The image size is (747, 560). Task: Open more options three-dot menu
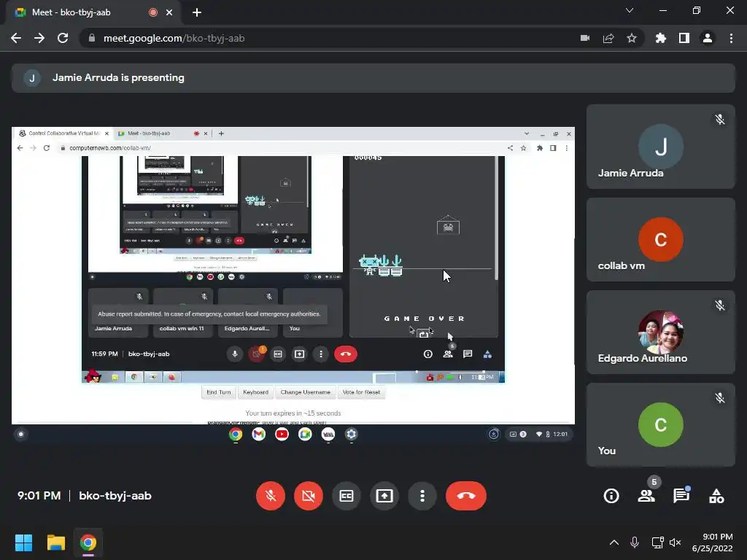[x=422, y=496]
